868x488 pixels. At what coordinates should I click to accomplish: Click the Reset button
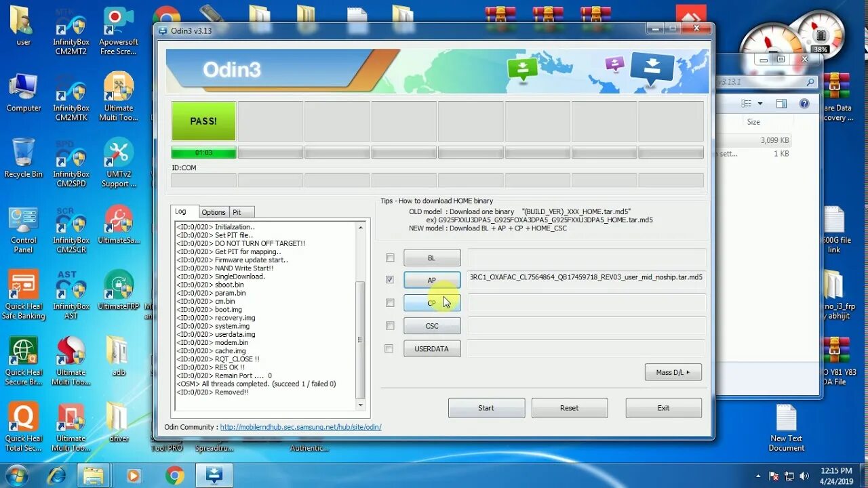[x=570, y=408]
